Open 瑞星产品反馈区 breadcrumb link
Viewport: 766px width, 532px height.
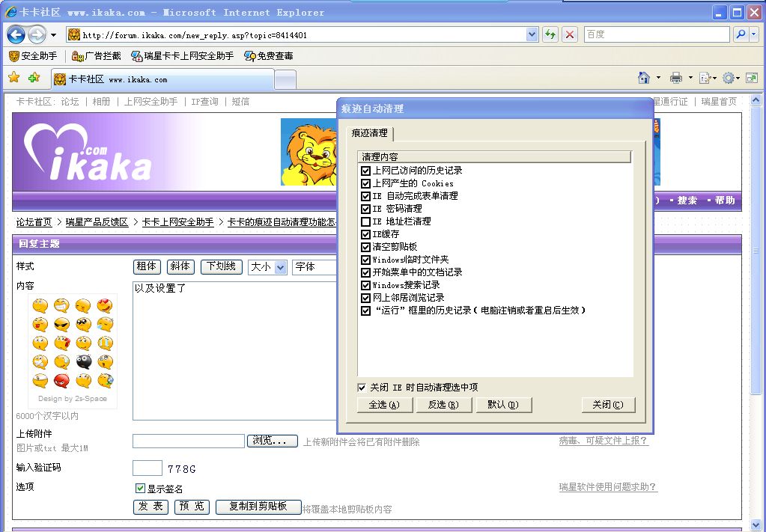[97, 222]
